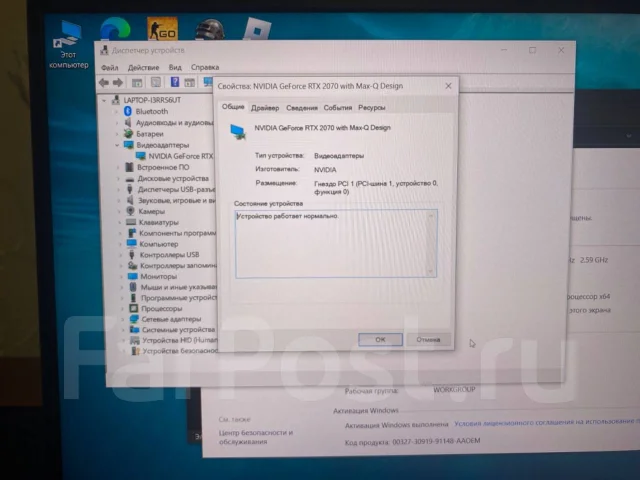The image size is (640, 480).
Task: Expand the Сетевые адаптеры category arrow
Action: (x=123, y=319)
